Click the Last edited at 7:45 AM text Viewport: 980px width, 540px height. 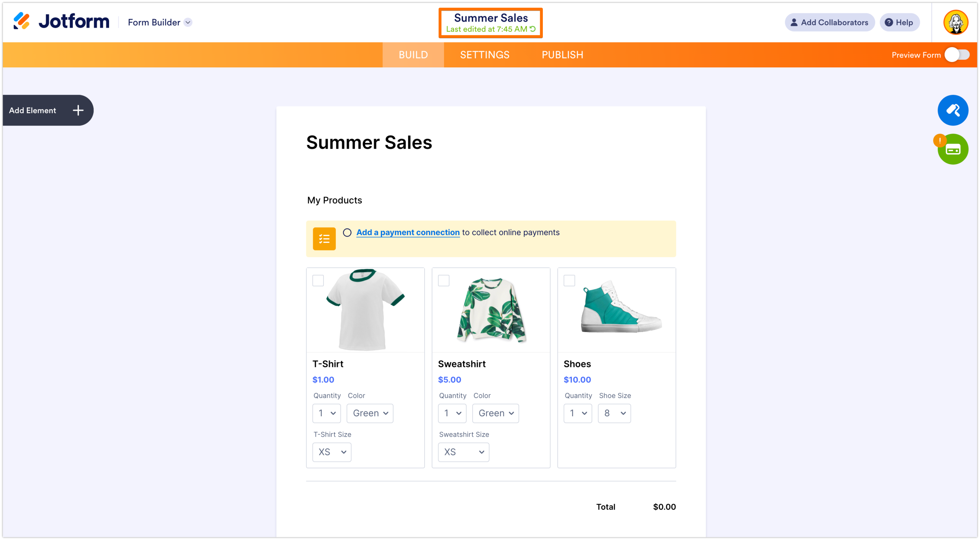[x=487, y=29]
